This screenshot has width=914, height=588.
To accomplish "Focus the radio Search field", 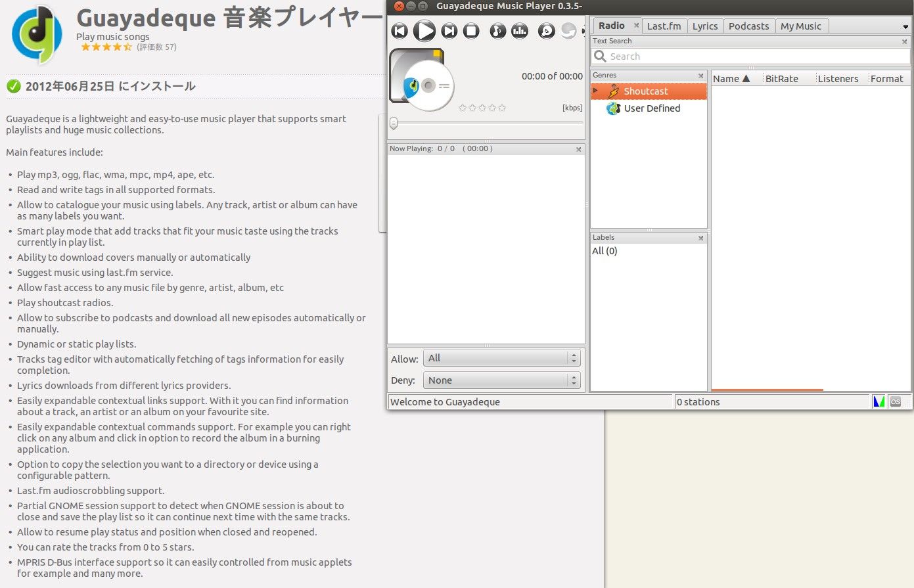I will pyautogui.click(x=751, y=57).
